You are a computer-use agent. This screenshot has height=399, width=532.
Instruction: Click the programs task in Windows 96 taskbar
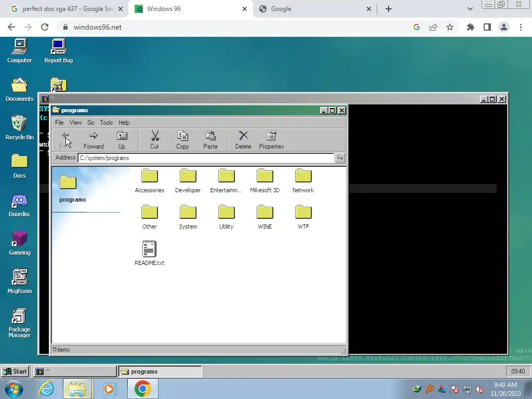(160, 371)
